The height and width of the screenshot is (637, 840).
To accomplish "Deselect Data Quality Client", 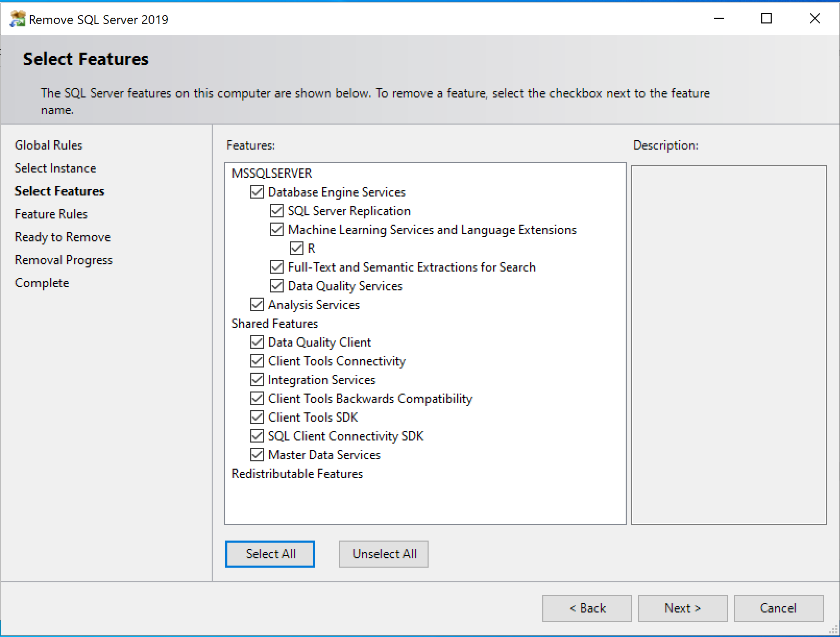I will click(x=257, y=342).
